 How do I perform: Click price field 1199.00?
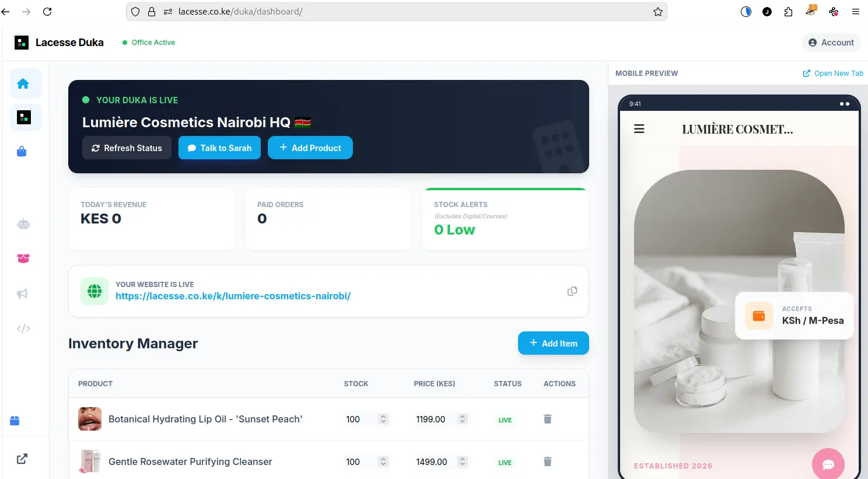pos(441,419)
